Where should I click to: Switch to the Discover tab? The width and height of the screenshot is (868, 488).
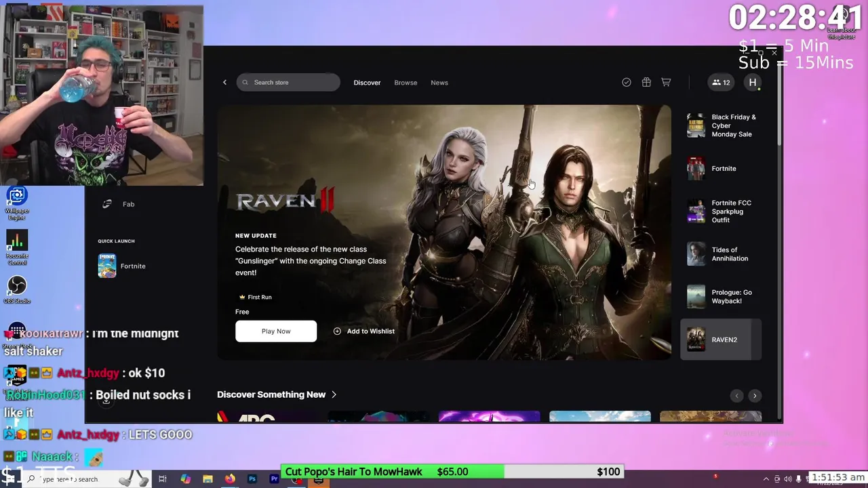click(x=367, y=83)
